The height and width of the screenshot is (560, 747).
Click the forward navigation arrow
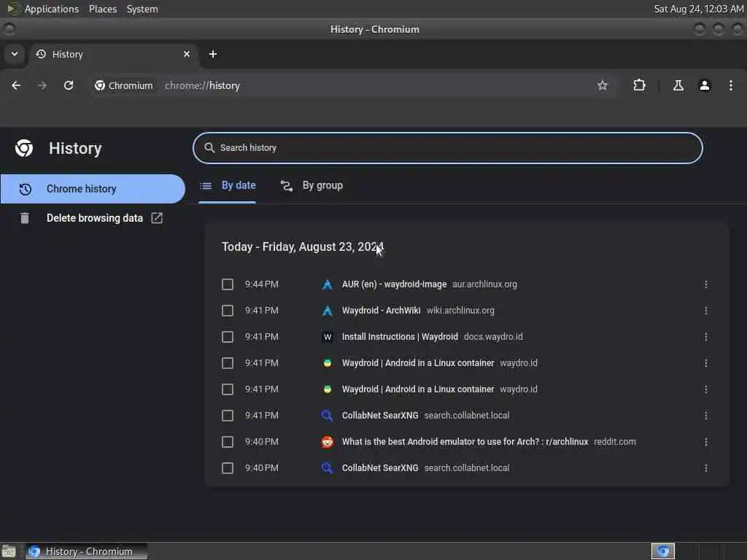42,85
